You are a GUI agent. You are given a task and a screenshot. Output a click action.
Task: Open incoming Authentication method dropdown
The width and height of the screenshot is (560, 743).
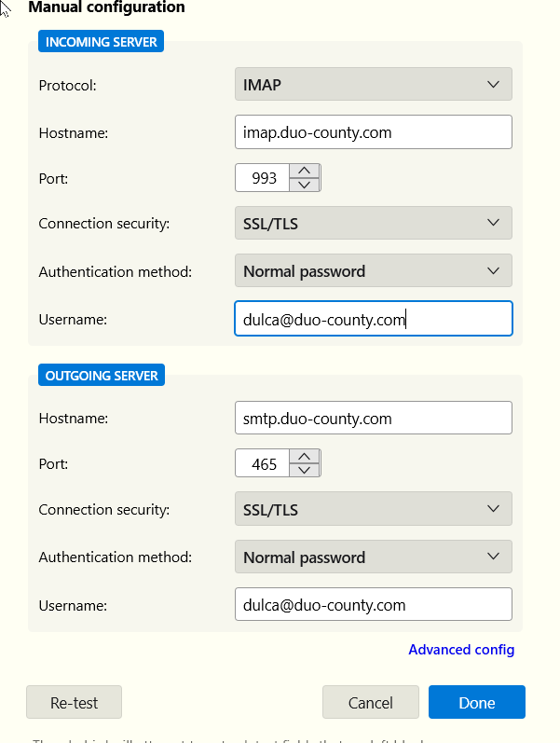pyautogui.click(x=373, y=271)
